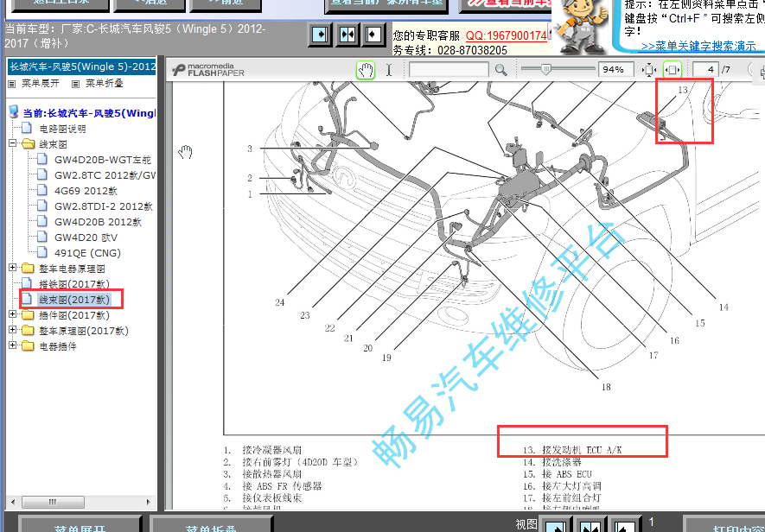Click the current page number field showing 4
The width and height of the screenshot is (765, 532).
point(705,70)
